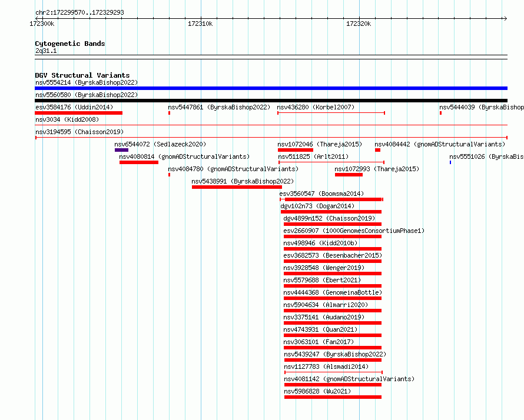The width and height of the screenshot is (524, 420).
Task: Click the 172310k ruler position
Action: click(x=200, y=24)
